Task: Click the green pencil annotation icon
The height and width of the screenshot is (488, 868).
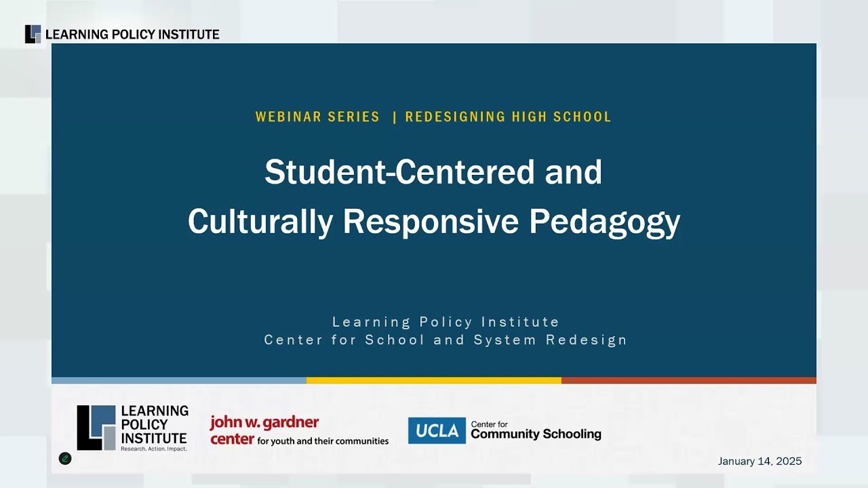Action: point(65,459)
